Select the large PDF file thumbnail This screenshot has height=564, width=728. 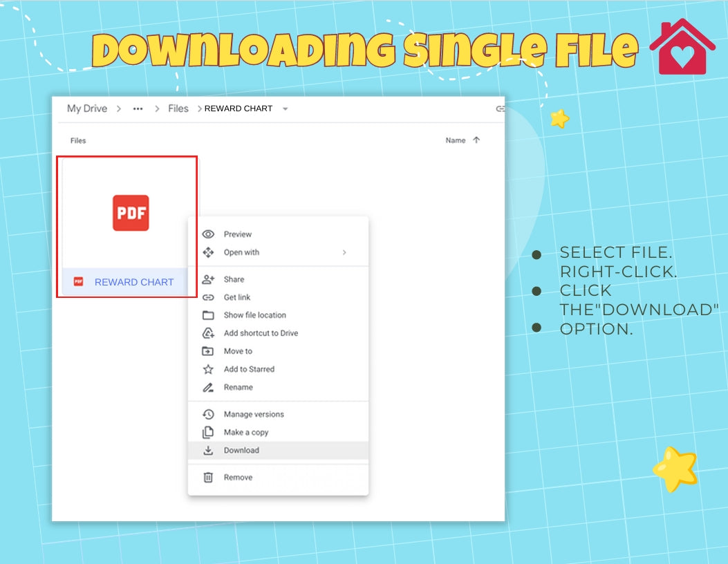coord(131,213)
